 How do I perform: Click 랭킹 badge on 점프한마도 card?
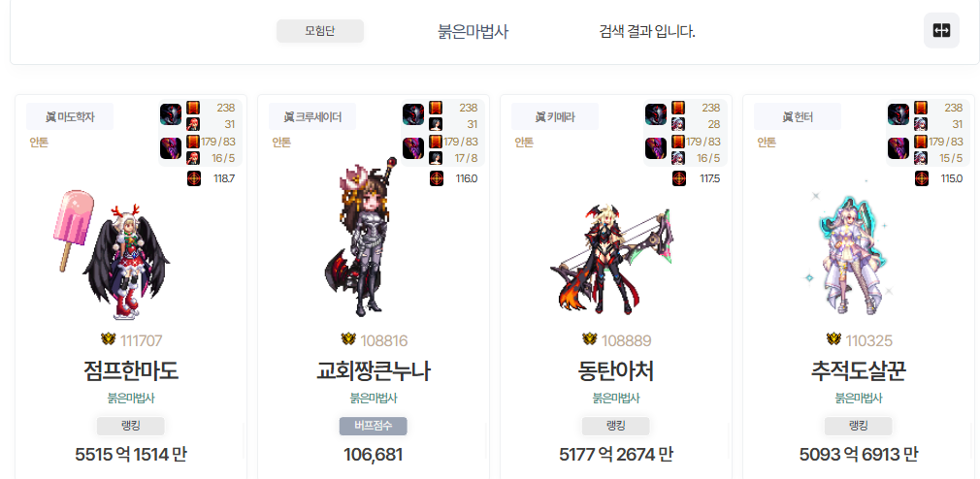[131, 426]
